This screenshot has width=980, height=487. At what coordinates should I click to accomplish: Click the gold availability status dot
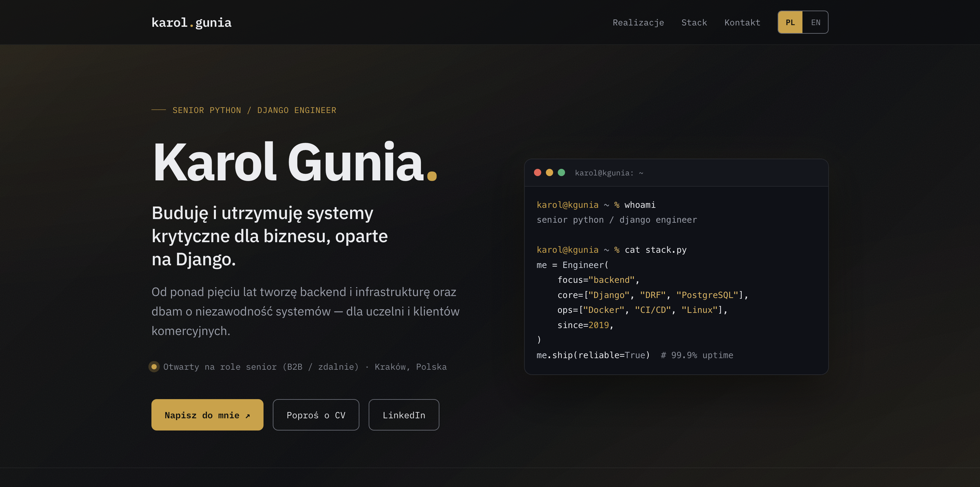click(154, 367)
